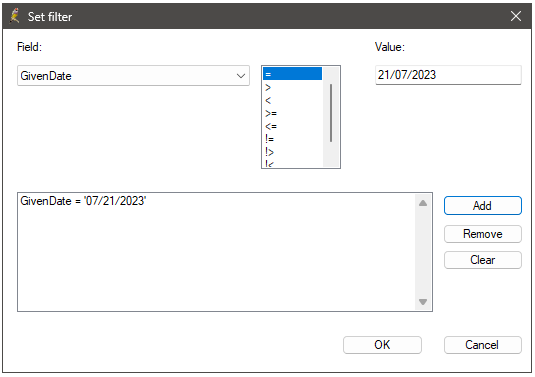Select the != operator in the list
The image size is (535, 377).
[x=292, y=139]
